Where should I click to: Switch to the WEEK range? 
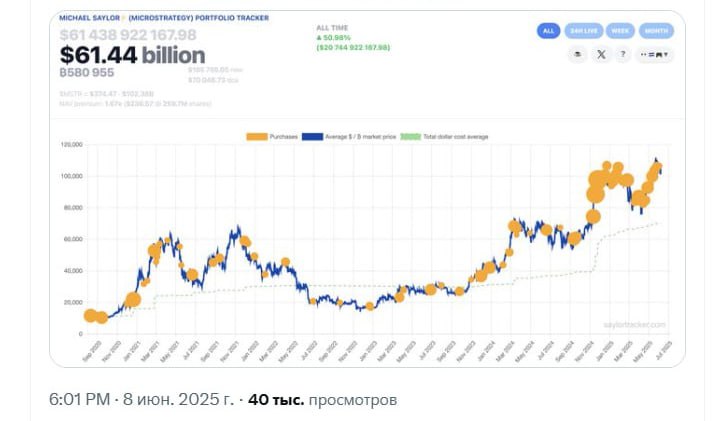(x=620, y=31)
